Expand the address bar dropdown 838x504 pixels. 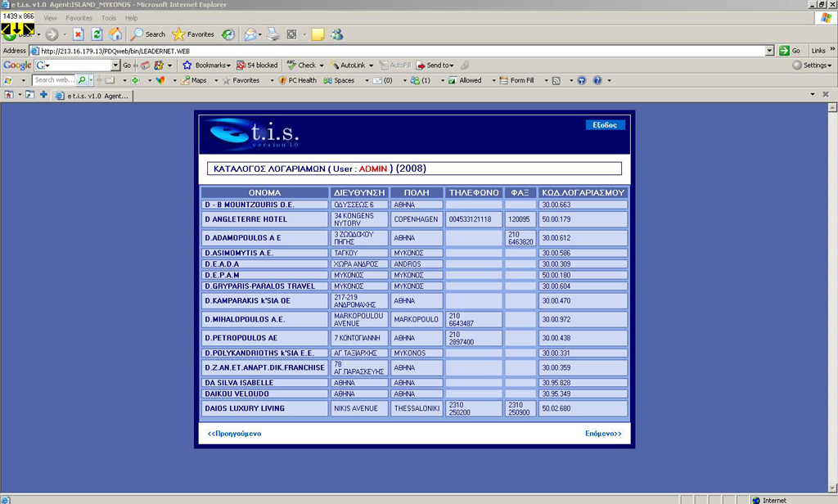(769, 52)
